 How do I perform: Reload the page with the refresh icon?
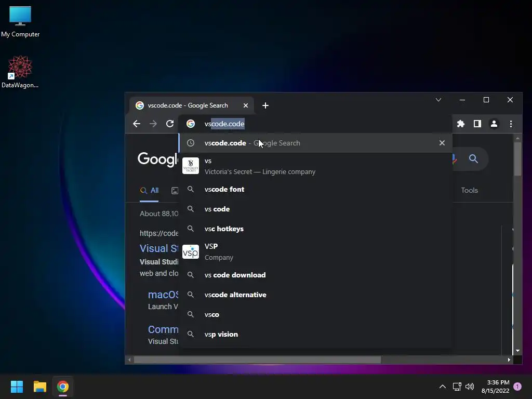coord(170,124)
